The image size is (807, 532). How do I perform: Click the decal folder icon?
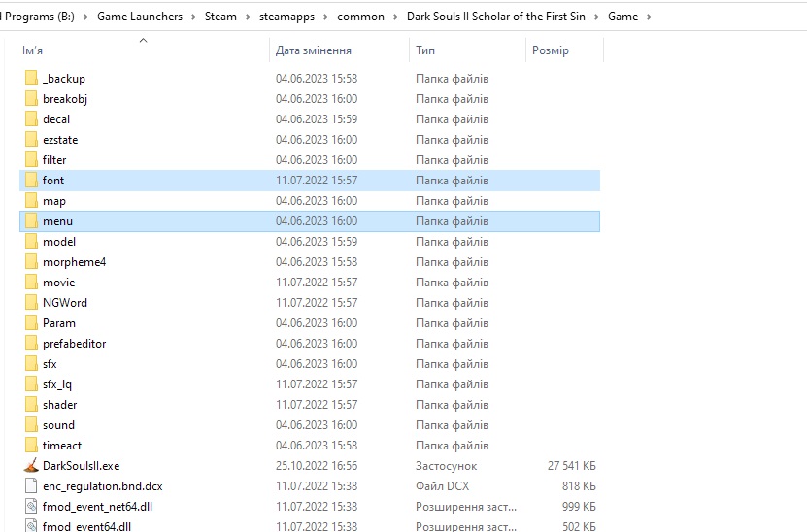pyautogui.click(x=31, y=118)
